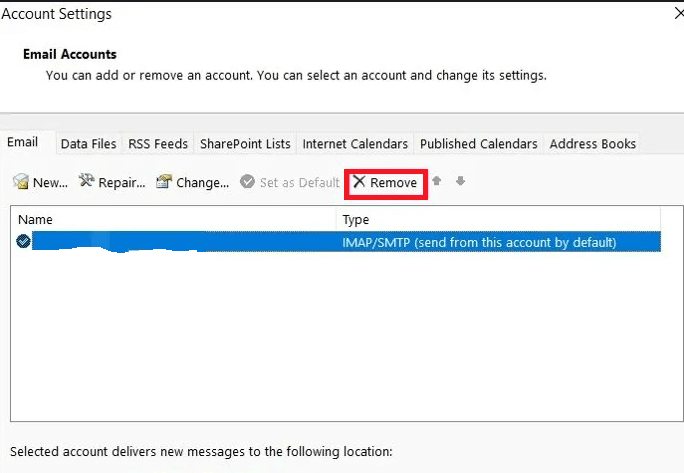
Task: Go to the SharePoint Lists tab
Action: click(245, 144)
